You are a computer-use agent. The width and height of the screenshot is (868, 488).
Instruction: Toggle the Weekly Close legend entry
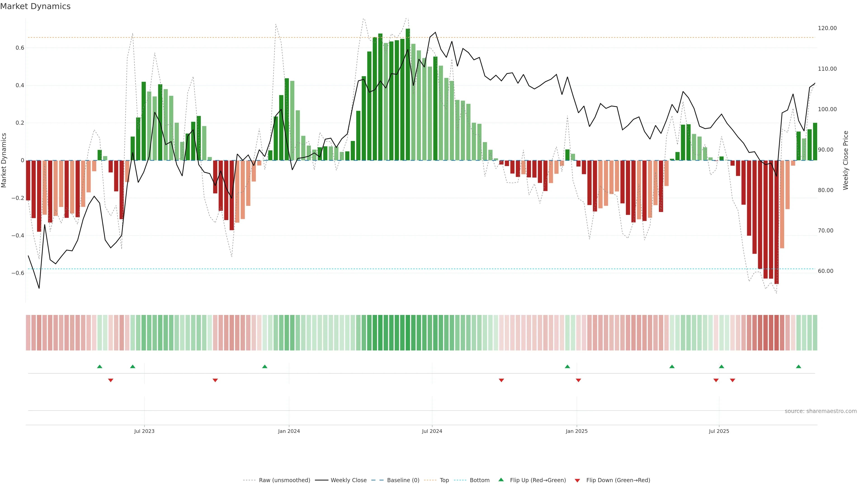(348, 480)
